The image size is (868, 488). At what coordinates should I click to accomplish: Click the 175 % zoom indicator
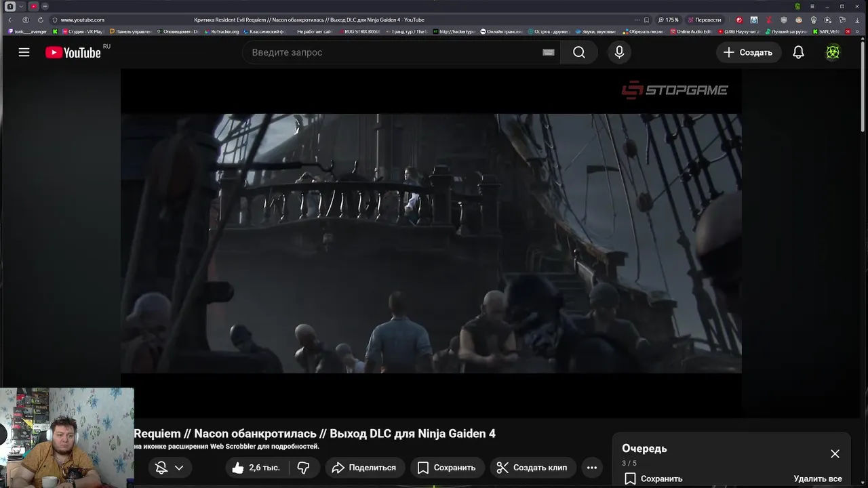pyautogui.click(x=668, y=20)
